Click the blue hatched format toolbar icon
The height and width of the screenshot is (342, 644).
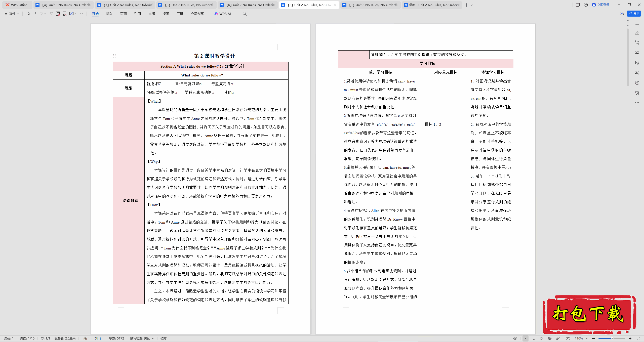pos(71,14)
